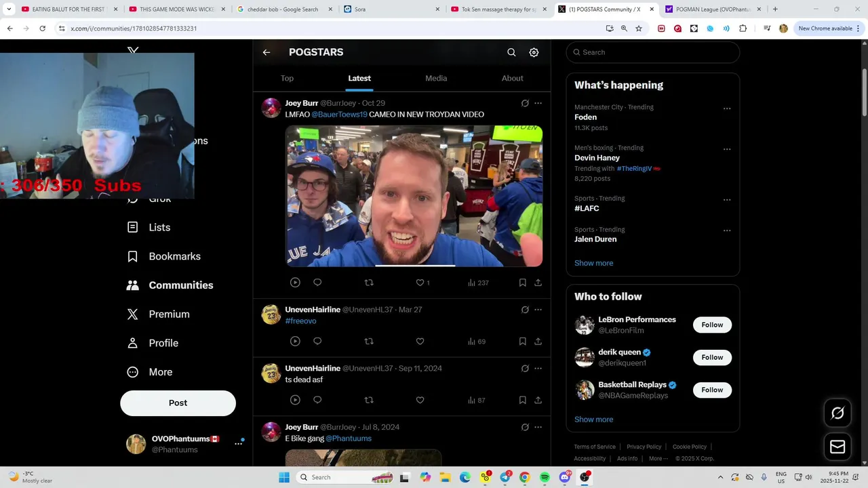
Task: Open more options on Joey Burr Oct 29 post
Action: tap(538, 103)
